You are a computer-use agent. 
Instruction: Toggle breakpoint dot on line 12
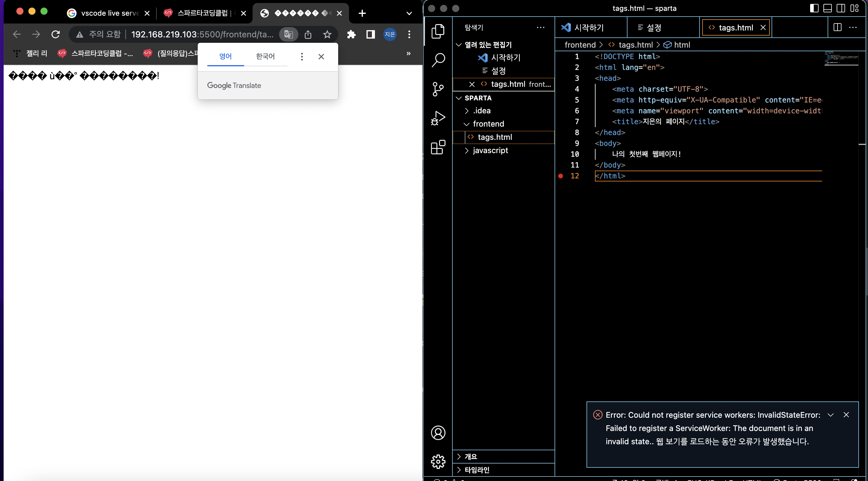560,176
